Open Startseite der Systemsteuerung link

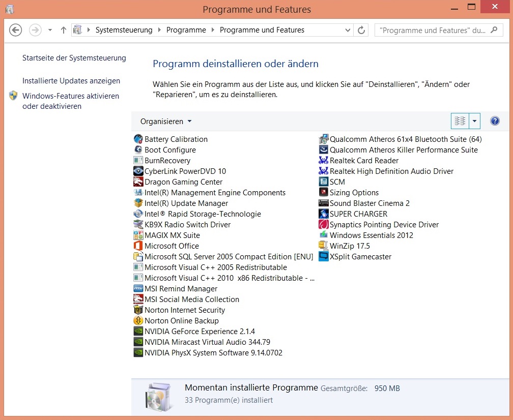pyautogui.click(x=74, y=58)
